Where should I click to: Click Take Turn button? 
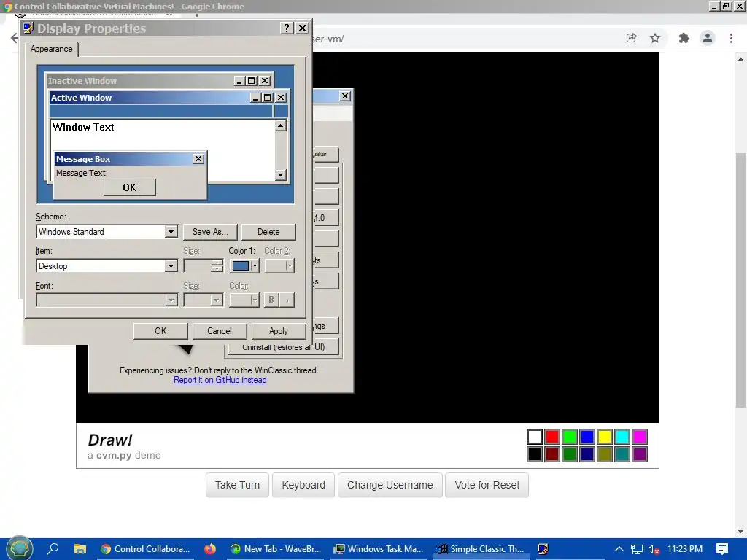pos(237,485)
